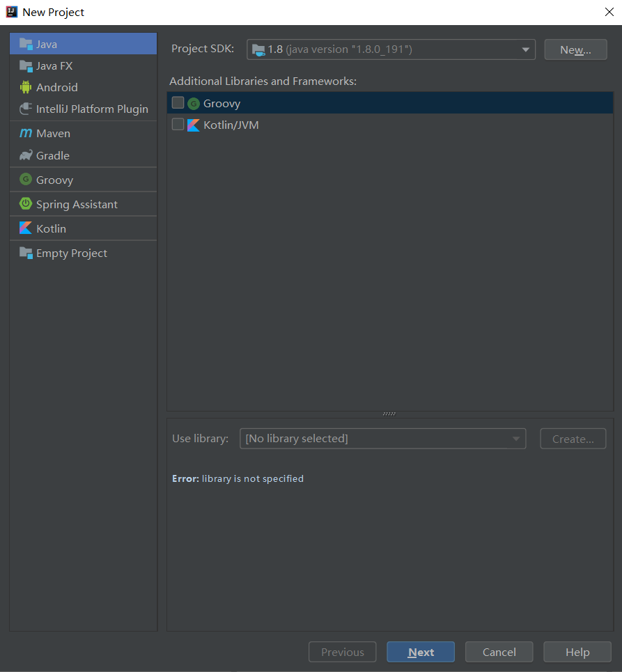This screenshot has height=672, width=622.
Task: Click 'Error: library is not specified' message
Action: [x=238, y=478]
